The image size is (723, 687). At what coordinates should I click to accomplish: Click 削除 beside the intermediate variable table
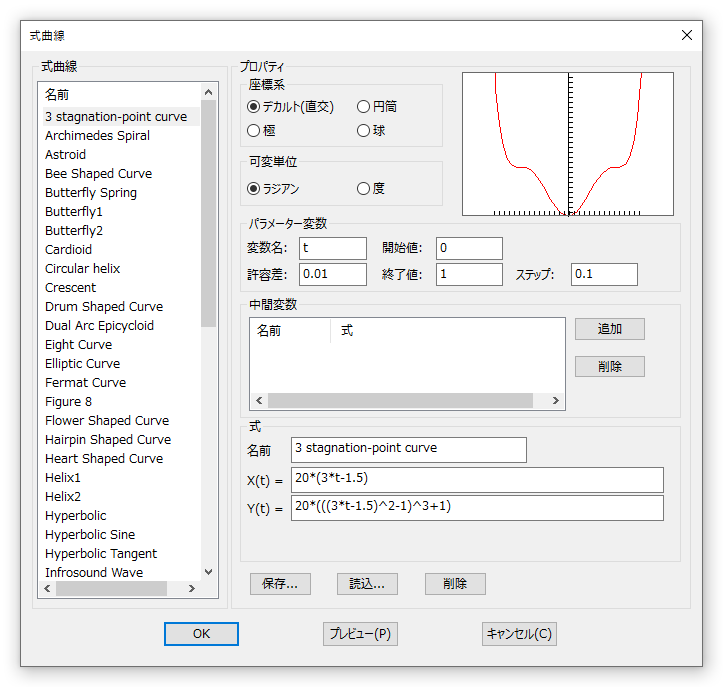[610, 367]
